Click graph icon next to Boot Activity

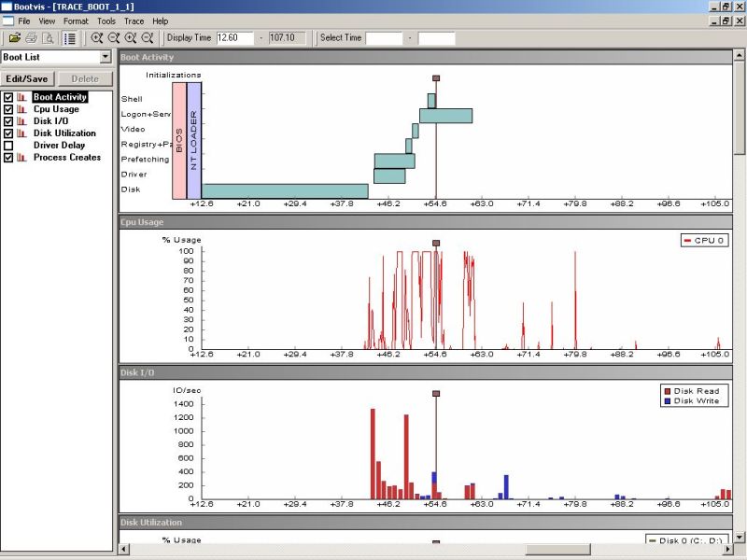point(21,97)
